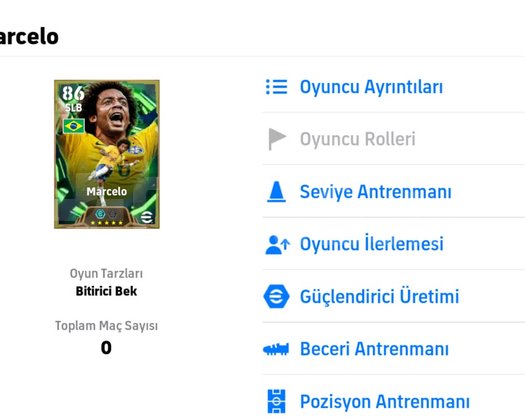Image resolution: width=525 pixels, height=420 pixels.
Task: Open Güçlendirici Üretimi option
Action: 393,296
